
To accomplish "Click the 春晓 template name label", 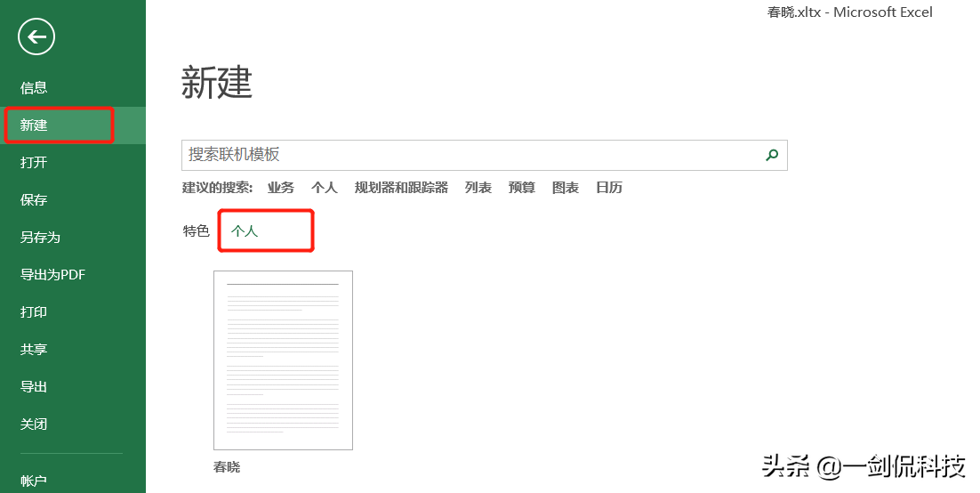I will click(227, 466).
